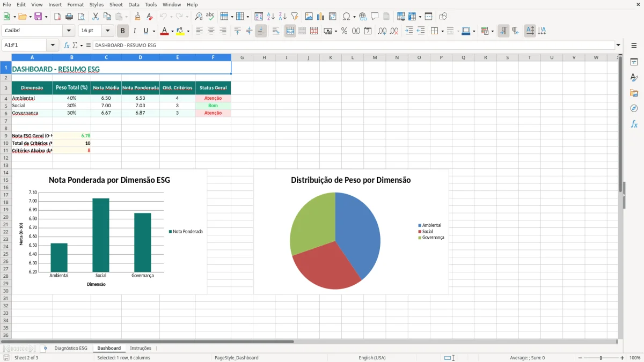This screenshot has height=362, width=644.
Task: Open the Function Wizard fx icon
Action: coord(67,46)
